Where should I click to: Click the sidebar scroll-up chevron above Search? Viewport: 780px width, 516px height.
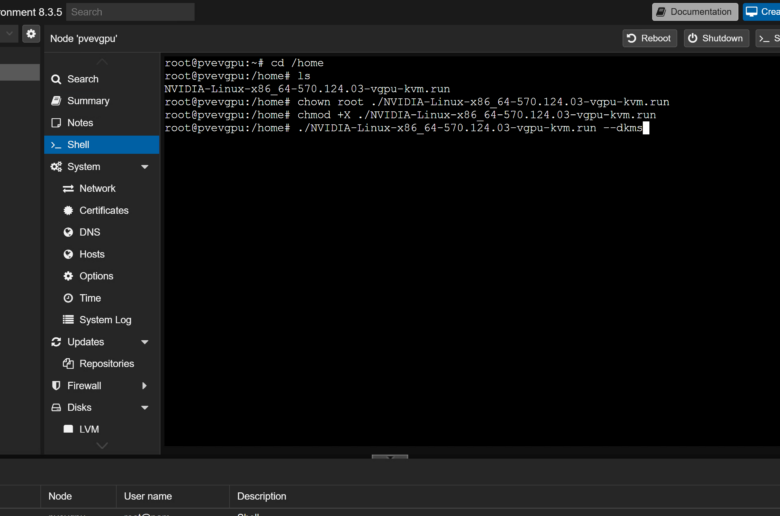(x=102, y=62)
